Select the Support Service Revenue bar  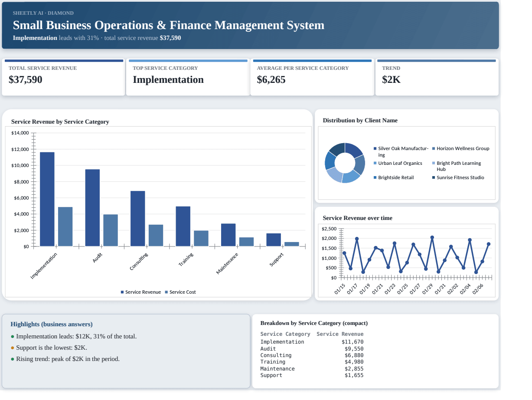[274, 240]
